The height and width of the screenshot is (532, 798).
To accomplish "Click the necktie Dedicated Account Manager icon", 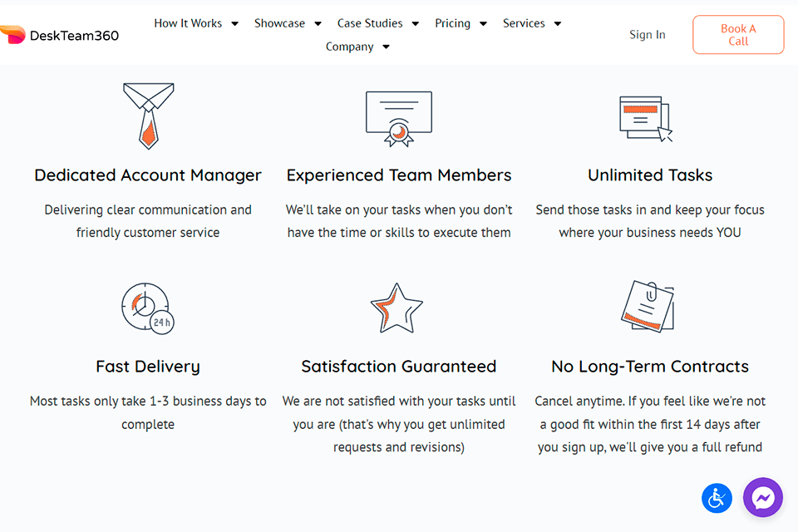I will point(148,116).
